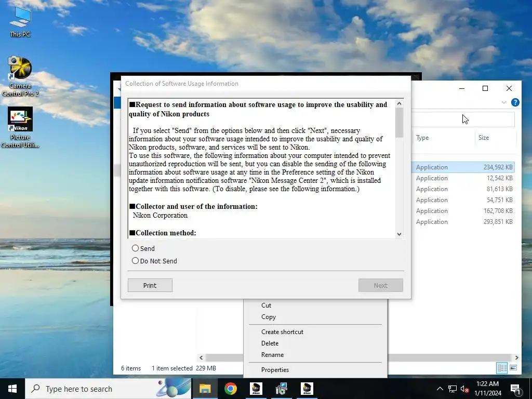Screen dimensions: 532x399
Task: Open This PC desktop icon
Action: [x=20, y=22]
